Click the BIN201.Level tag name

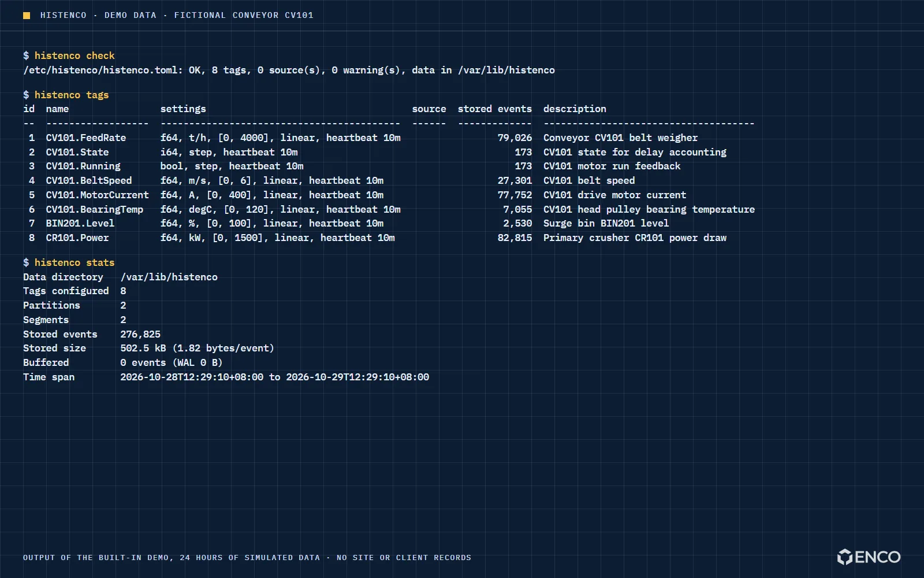coord(80,223)
